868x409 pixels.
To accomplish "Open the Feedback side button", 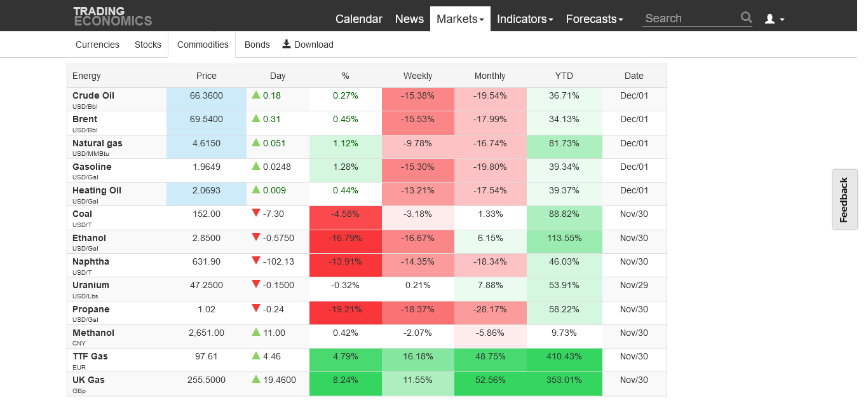I will [x=844, y=200].
